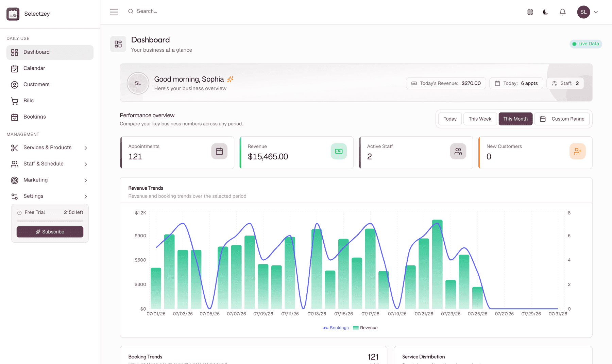
Task: Click the Bills cart icon
Action: point(15,101)
